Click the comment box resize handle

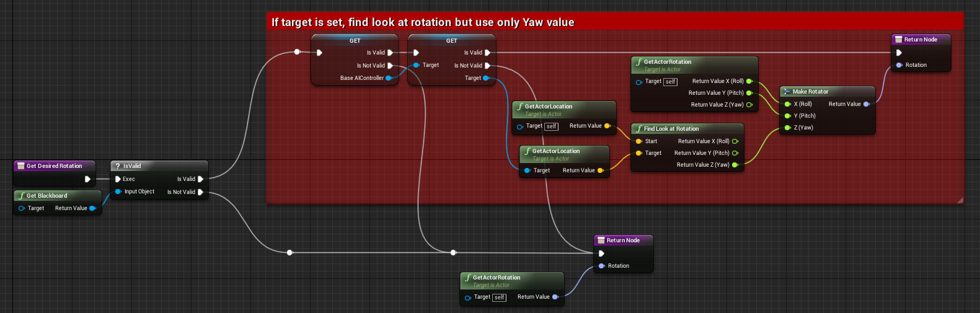coord(960,200)
